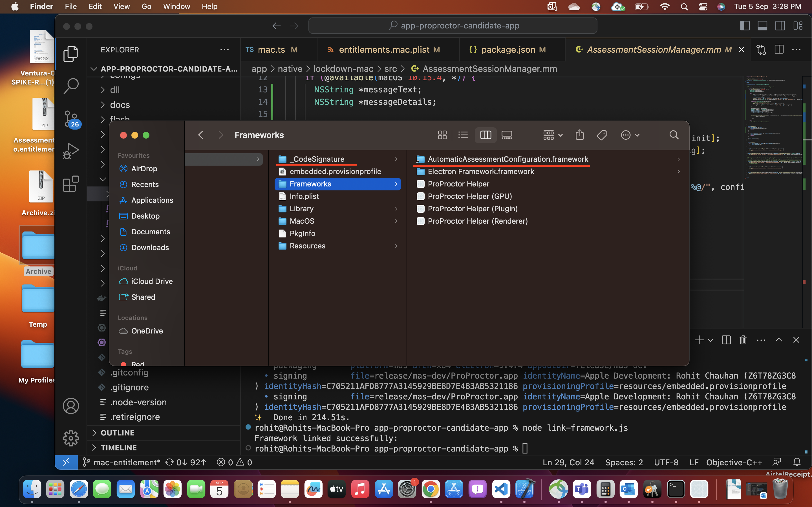Open the Manage gear at sidebar bottom
Viewport: 812px width, 507px height.
tap(71, 438)
